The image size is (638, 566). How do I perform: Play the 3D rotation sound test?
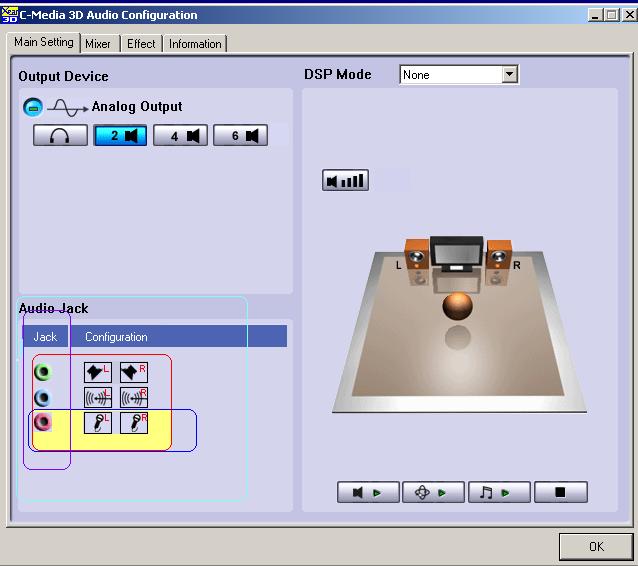[433, 492]
